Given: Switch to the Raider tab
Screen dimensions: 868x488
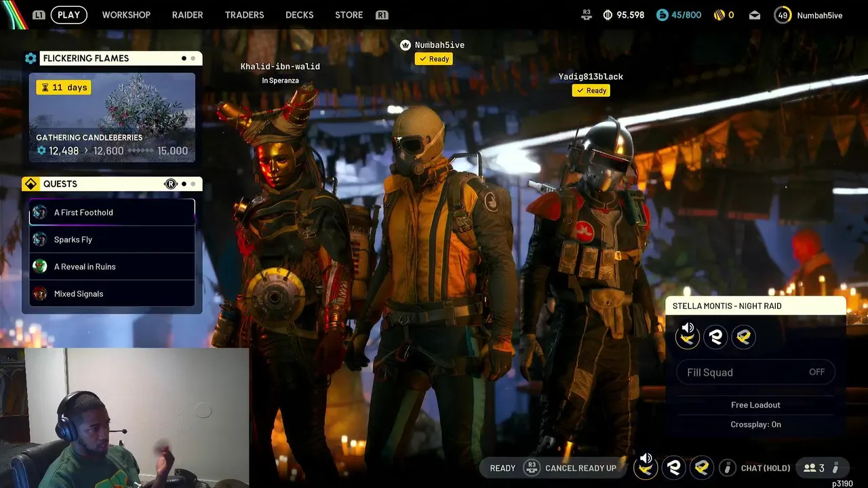Looking at the screenshot, I should click(x=187, y=14).
